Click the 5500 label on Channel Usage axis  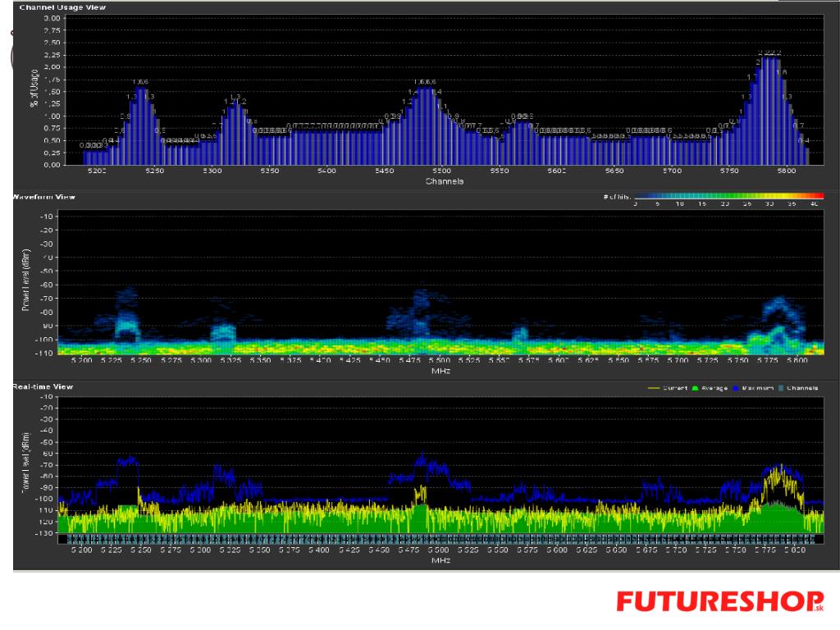pos(442,171)
